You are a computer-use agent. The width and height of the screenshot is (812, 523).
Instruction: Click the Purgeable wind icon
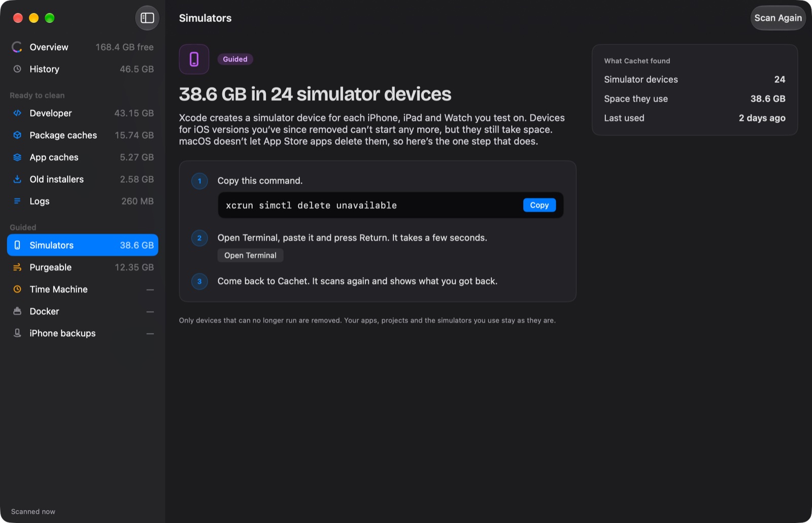pos(17,267)
